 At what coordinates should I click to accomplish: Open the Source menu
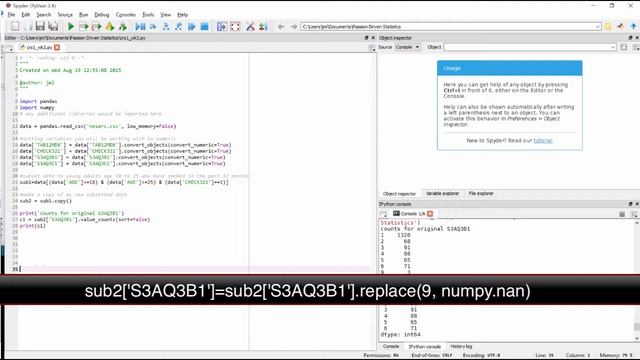(x=65, y=15)
